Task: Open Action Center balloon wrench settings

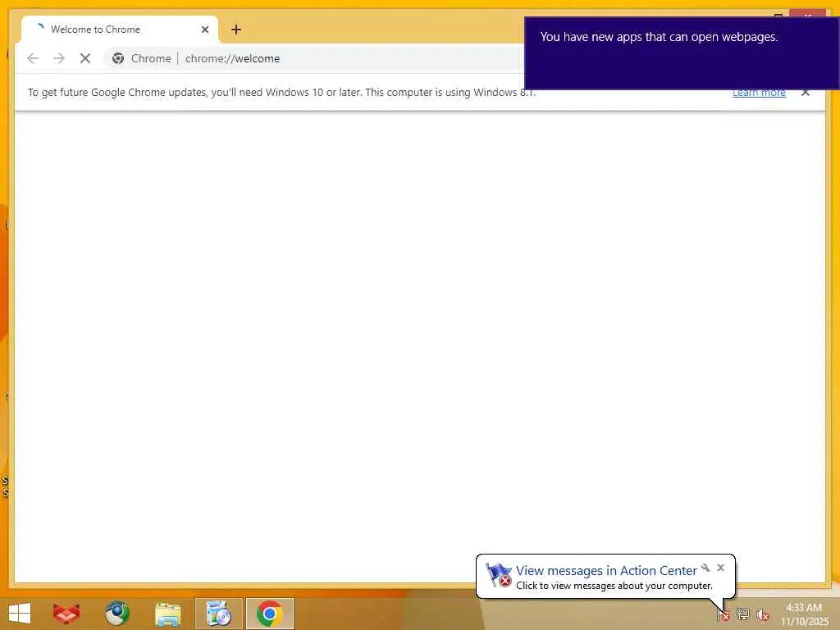Action: [x=705, y=568]
